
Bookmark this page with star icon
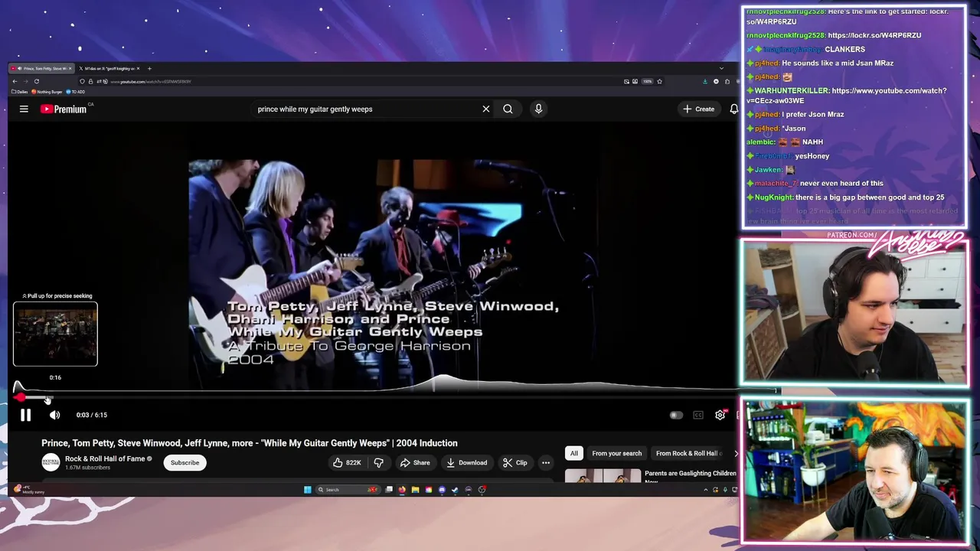coord(659,81)
